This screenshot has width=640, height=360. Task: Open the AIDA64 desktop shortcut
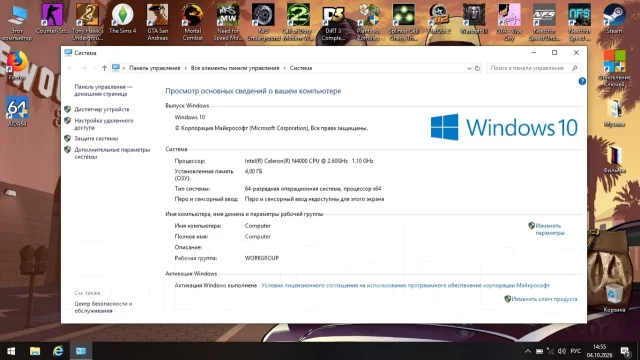point(17,111)
